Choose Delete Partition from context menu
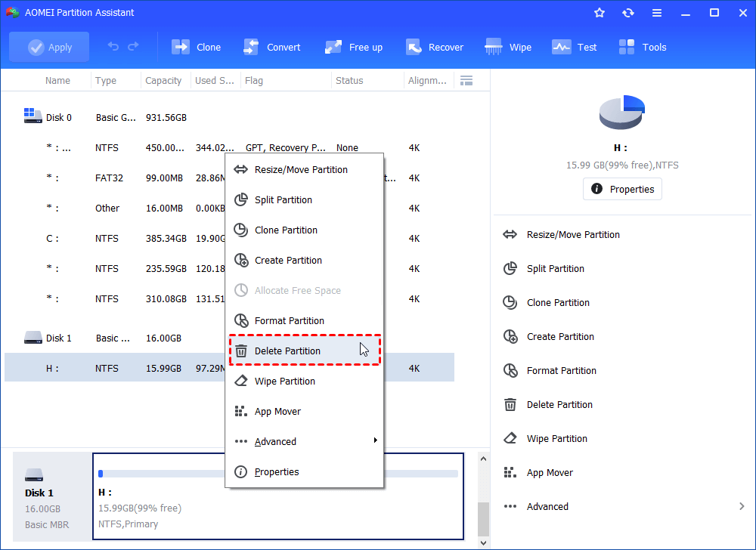Viewport: 756px width, 550px height. pos(287,351)
